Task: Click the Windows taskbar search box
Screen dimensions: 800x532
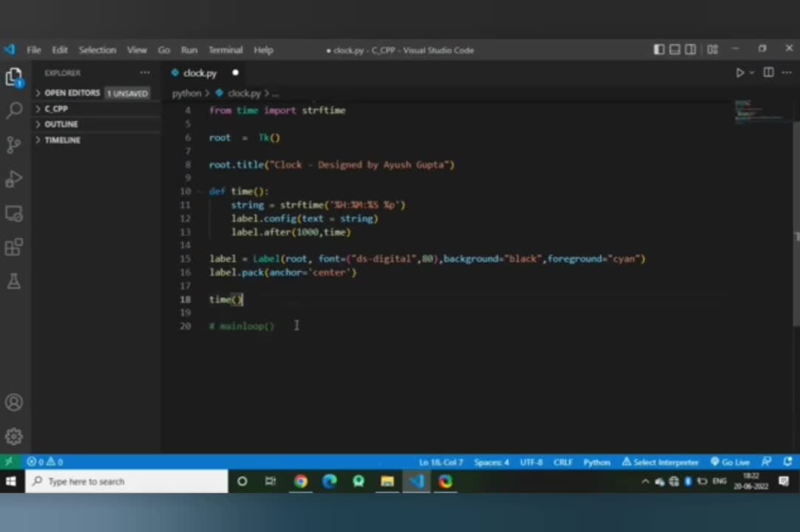Action: tap(126, 482)
